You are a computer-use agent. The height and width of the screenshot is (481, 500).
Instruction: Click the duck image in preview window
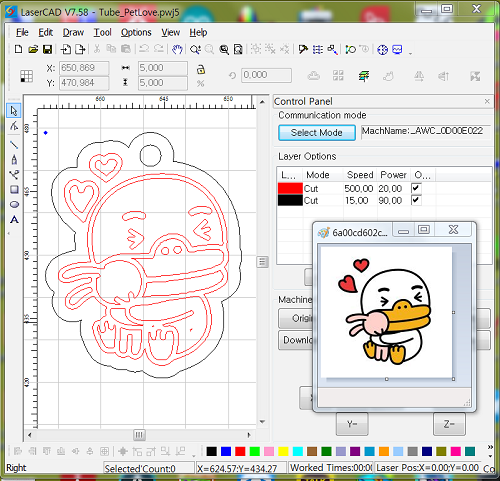click(388, 312)
